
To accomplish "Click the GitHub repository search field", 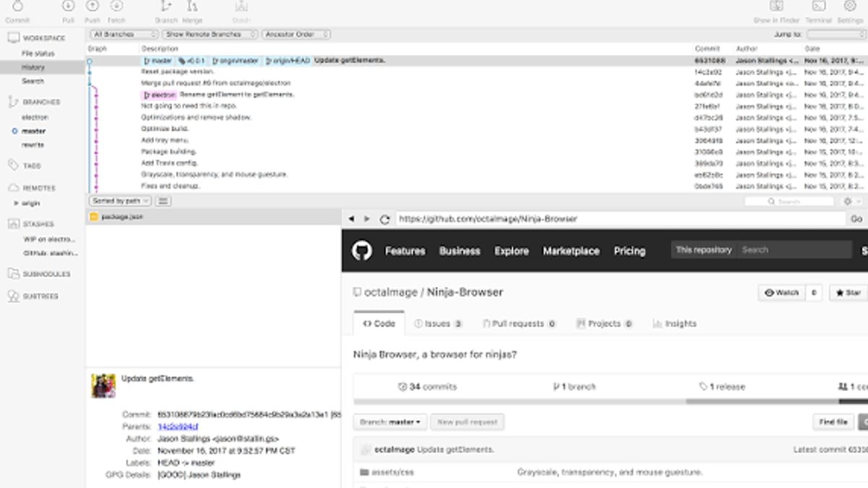I will pyautogui.click(x=794, y=250).
